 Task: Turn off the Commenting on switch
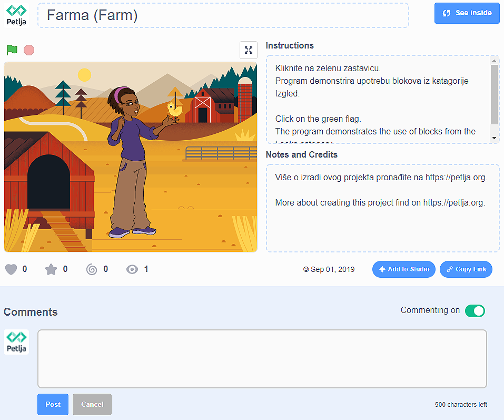pos(475,311)
